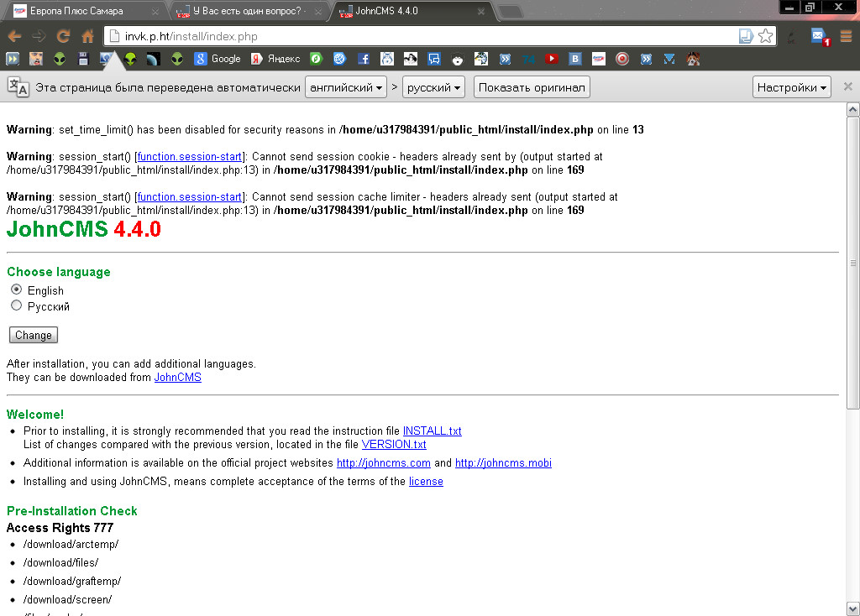Image resolution: width=860 pixels, height=616 pixels.
Task: Open the second function.session-start link
Action: pos(189,196)
